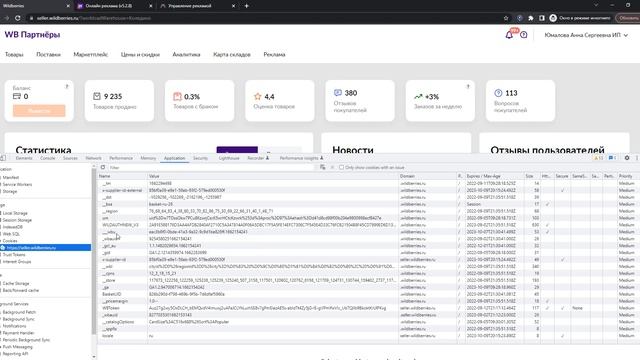This screenshot has width=640, height=360.
Task: Click the Обновить browser update button
Action: point(628,18)
